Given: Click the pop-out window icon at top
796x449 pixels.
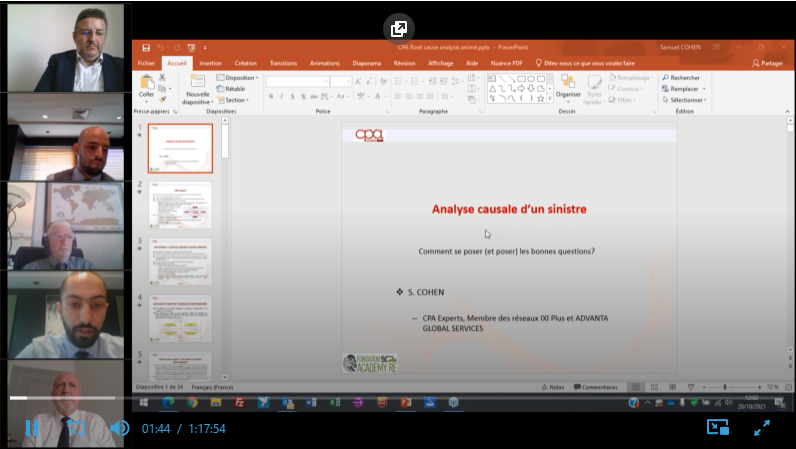Looking at the screenshot, I should coord(398,28).
